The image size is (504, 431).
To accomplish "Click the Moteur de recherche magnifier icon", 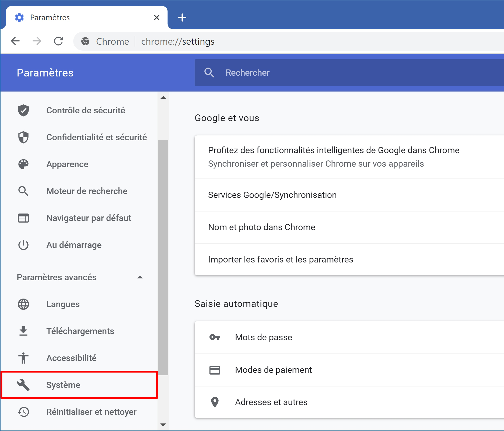I will [23, 191].
